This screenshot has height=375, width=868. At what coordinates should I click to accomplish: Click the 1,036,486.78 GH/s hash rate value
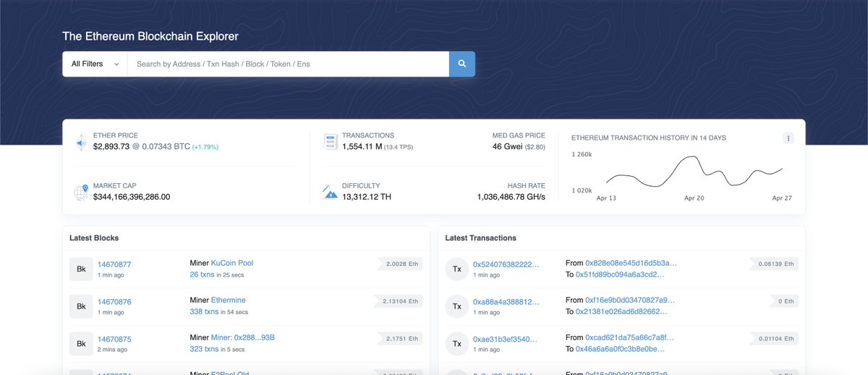(x=511, y=197)
